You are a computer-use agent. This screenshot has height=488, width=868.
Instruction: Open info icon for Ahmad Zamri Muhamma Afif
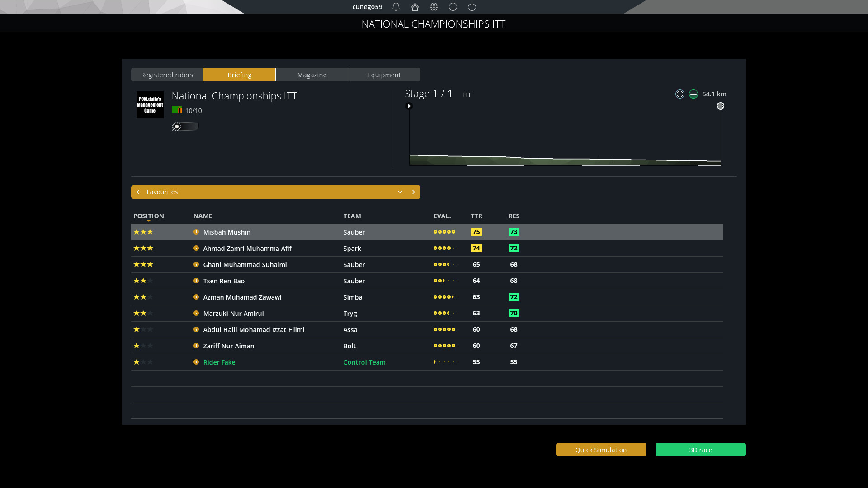[196, 248]
